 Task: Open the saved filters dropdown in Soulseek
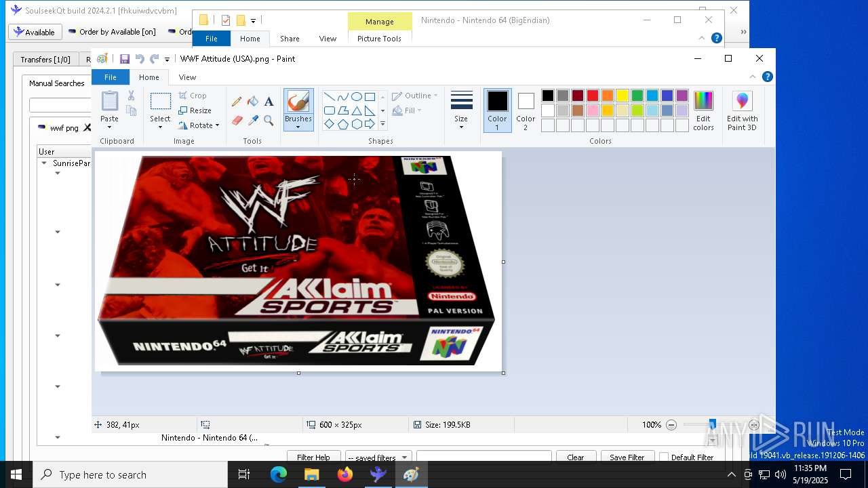pos(378,457)
